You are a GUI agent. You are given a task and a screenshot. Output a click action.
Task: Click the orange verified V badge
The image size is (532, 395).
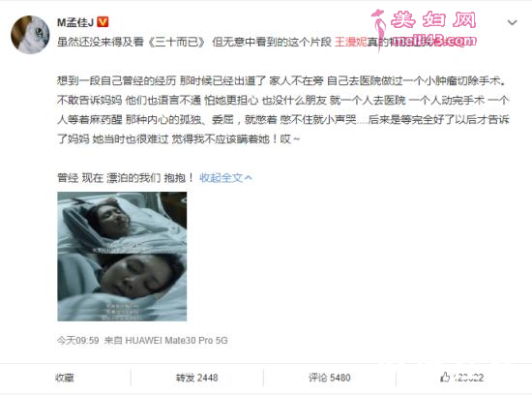click(103, 22)
